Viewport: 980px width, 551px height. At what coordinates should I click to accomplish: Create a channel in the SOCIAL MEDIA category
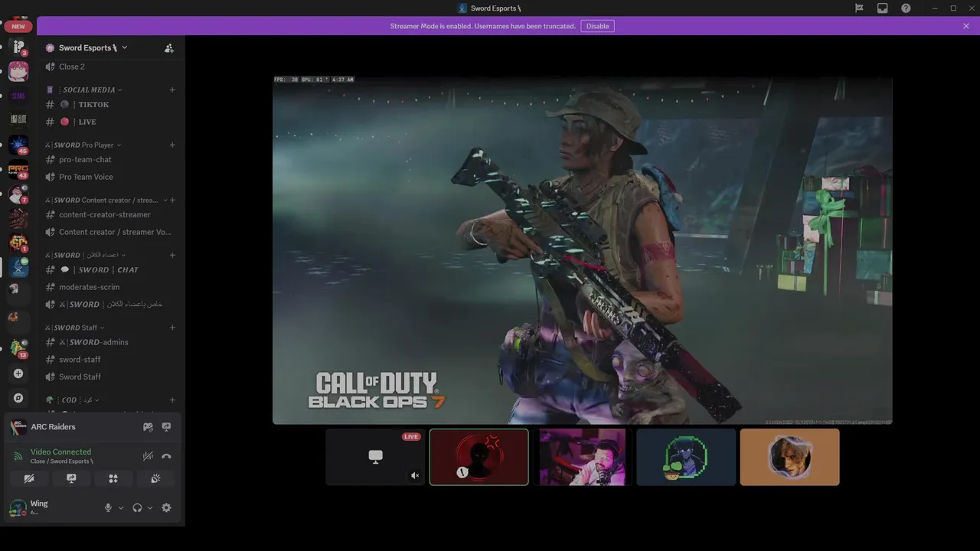coord(172,90)
